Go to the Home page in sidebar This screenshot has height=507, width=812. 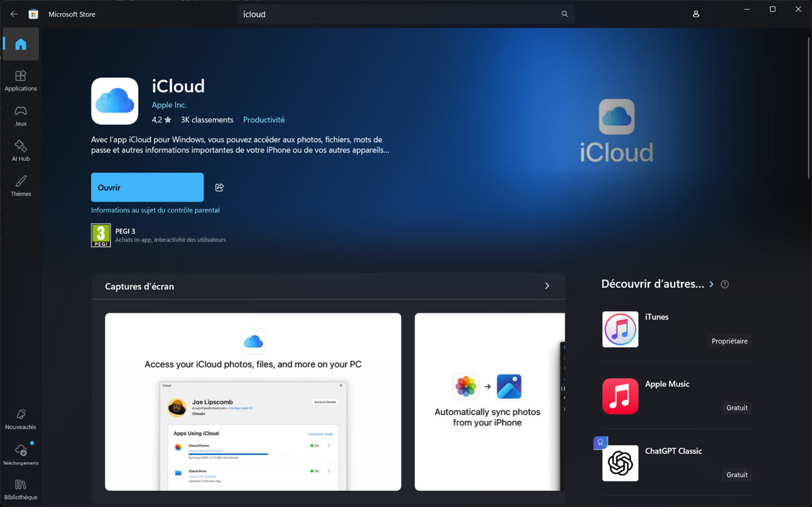click(21, 44)
